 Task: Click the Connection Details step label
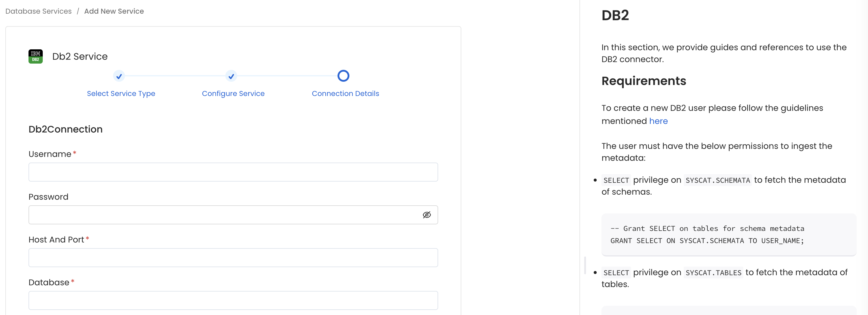(x=345, y=93)
